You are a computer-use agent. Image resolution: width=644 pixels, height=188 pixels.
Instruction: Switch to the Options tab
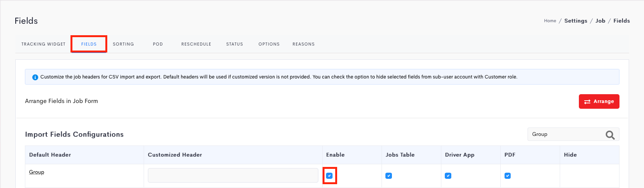[x=269, y=44]
